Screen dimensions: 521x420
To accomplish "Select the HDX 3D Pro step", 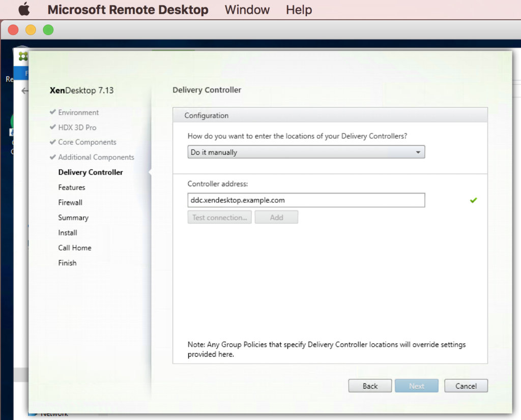I will tap(77, 128).
